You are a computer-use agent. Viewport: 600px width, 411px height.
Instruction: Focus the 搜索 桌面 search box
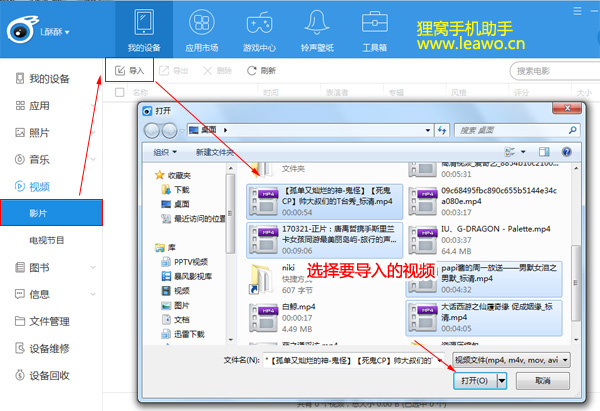point(517,130)
